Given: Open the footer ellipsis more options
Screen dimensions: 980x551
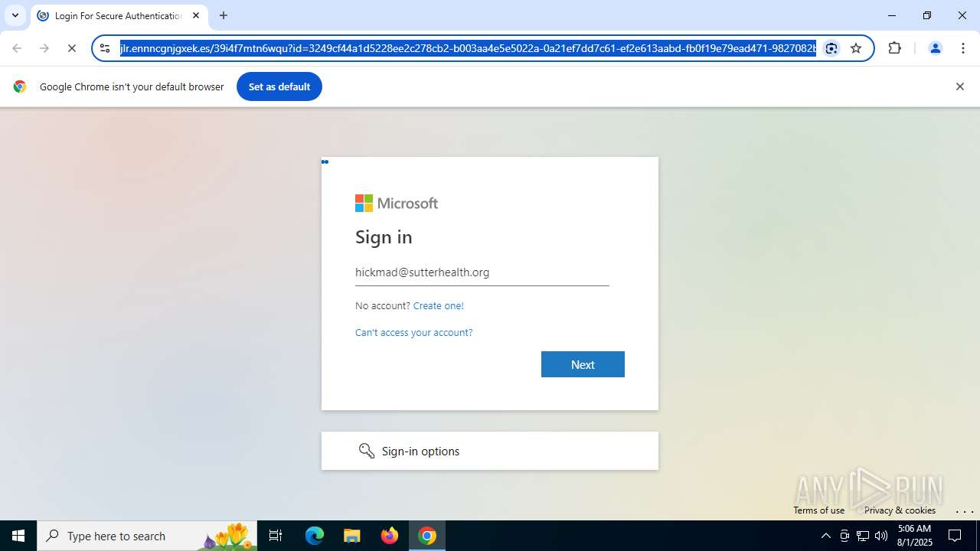Looking at the screenshot, I should [964, 510].
